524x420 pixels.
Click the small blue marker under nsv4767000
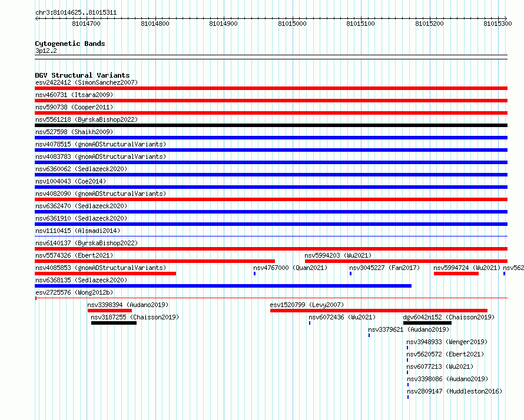click(x=255, y=274)
